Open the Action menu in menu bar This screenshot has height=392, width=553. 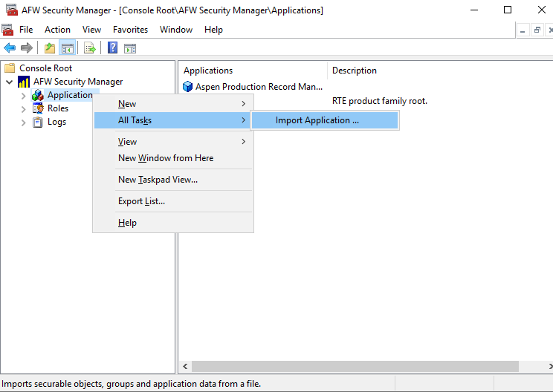[x=57, y=30]
